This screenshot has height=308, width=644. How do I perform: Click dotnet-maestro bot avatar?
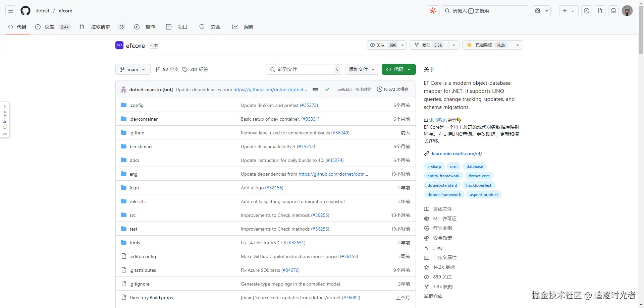click(x=123, y=89)
